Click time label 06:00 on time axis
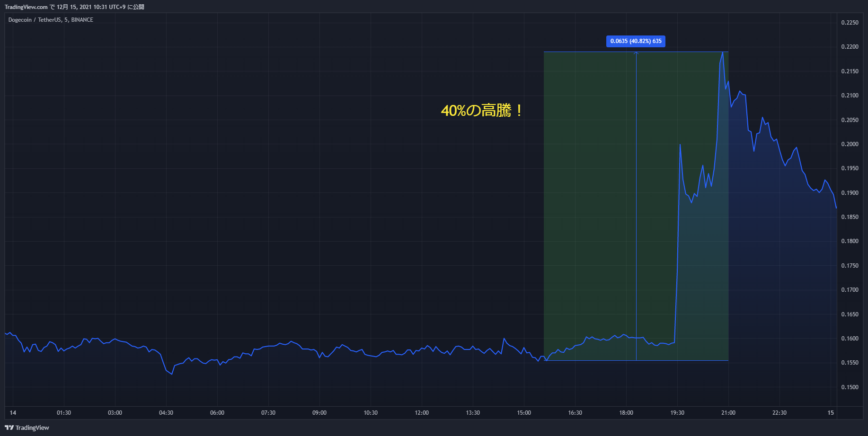 [x=217, y=413]
